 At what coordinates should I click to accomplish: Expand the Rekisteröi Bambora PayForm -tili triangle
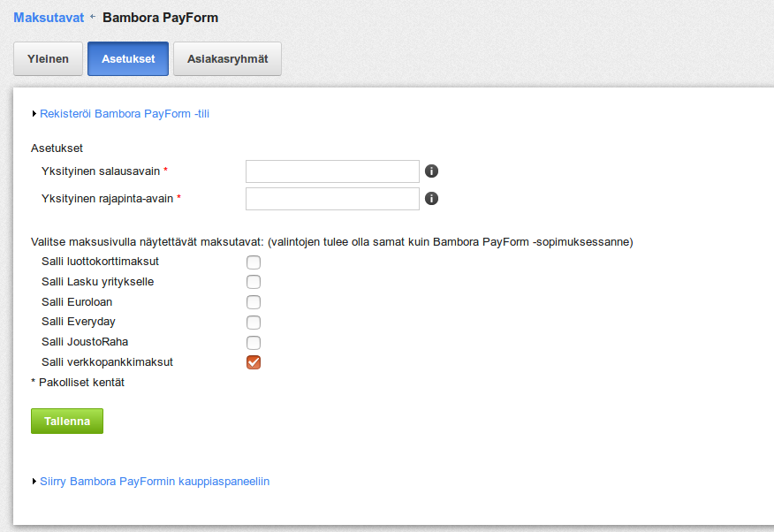[x=34, y=114]
